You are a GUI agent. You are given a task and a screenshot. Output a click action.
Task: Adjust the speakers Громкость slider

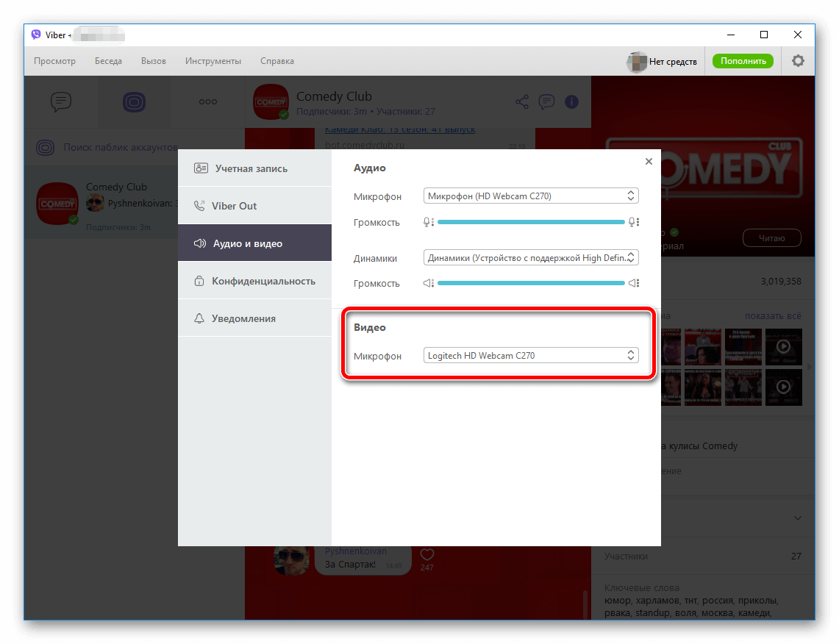tap(531, 283)
